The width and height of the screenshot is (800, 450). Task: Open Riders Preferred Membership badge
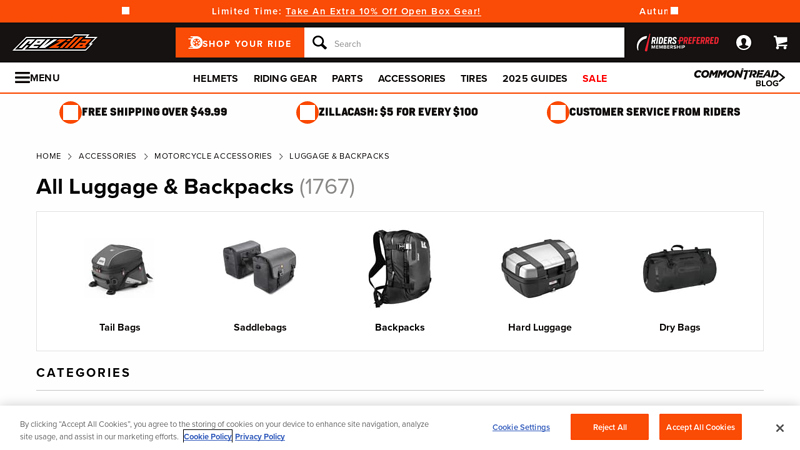pos(678,42)
